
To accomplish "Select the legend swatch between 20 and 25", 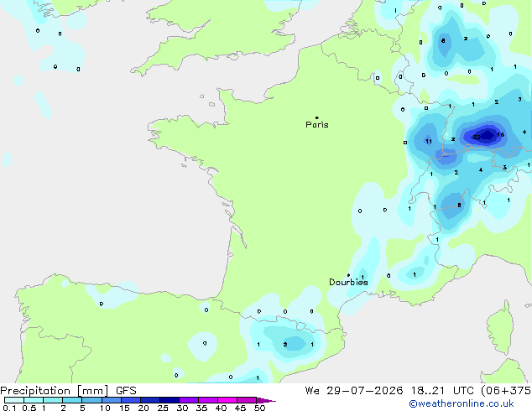I will [x=150, y=400].
